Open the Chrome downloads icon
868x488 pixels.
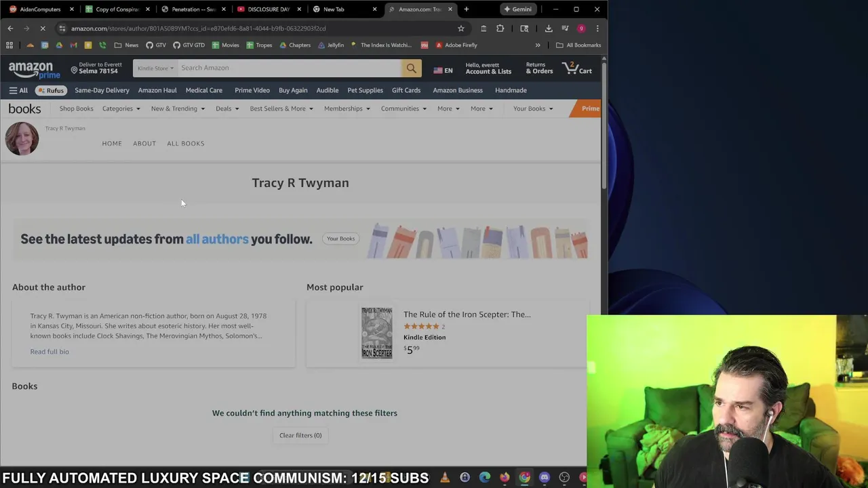coord(549,28)
